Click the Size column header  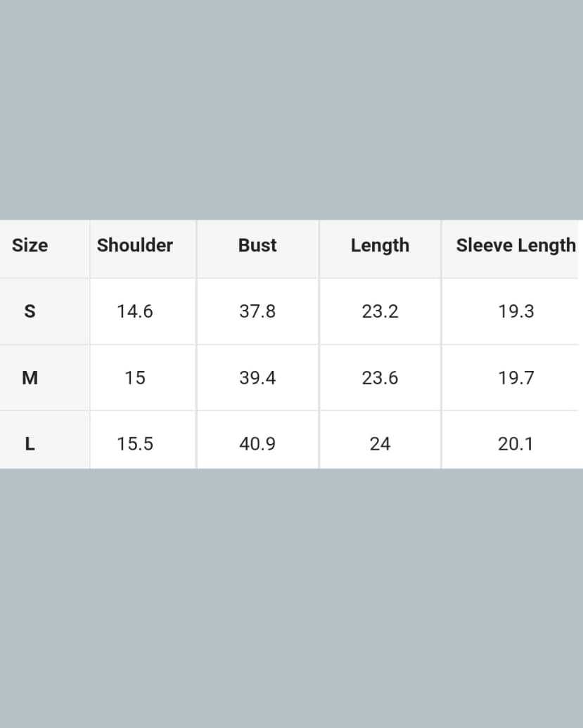(x=30, y=245)
